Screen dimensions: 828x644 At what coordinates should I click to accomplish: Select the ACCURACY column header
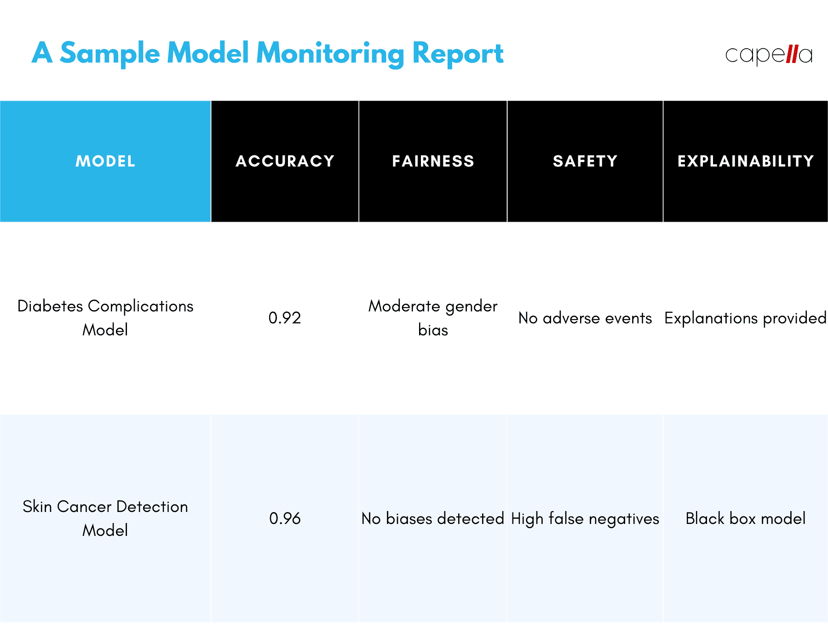(285, 161)
